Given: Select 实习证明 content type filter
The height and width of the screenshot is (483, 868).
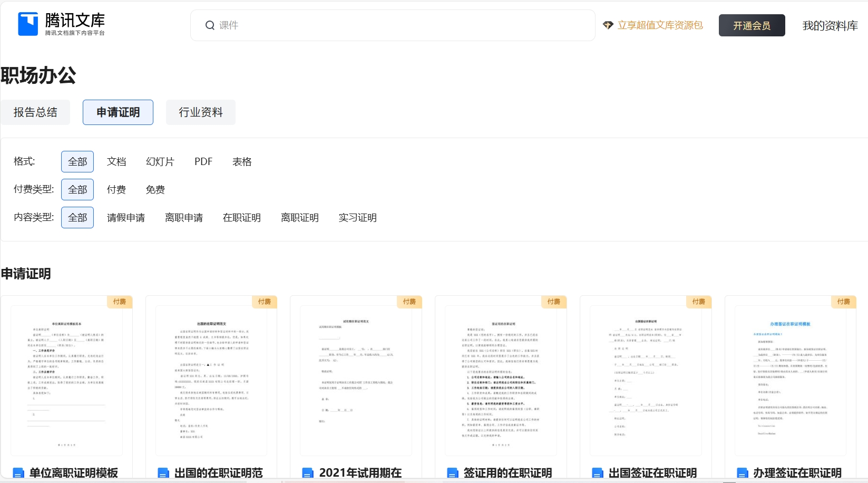Looking at the screenshot, I should pyautogui.click(x=357, y=218).
